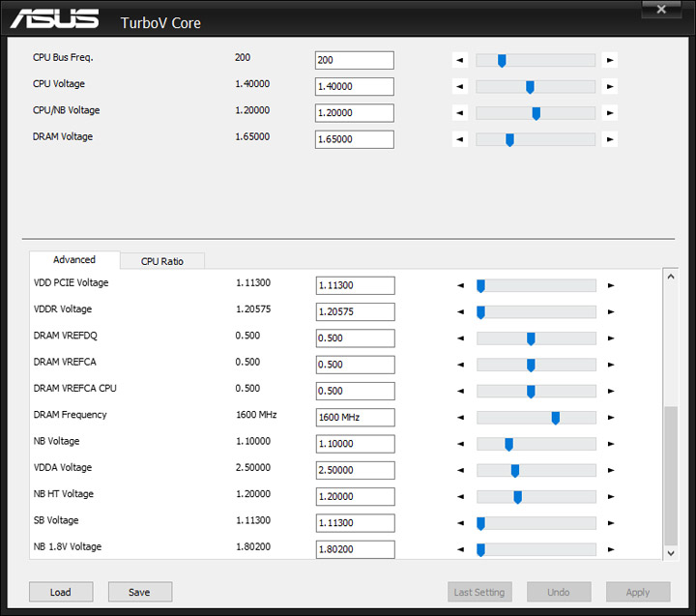Screen dimensions: 696x616
Task: Decrease CPU/NB Voltage with left arrow
Action: click(x=460, y=113)
